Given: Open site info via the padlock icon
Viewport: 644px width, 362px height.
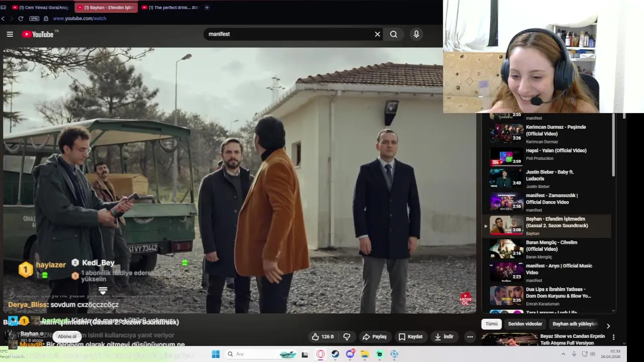Looking at the screenshot, I should 46,19.
